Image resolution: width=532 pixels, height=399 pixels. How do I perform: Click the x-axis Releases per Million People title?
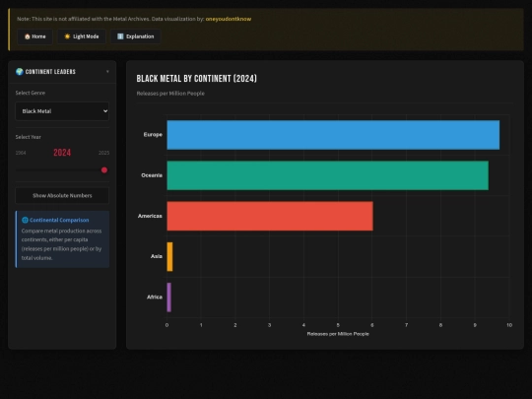338,334
